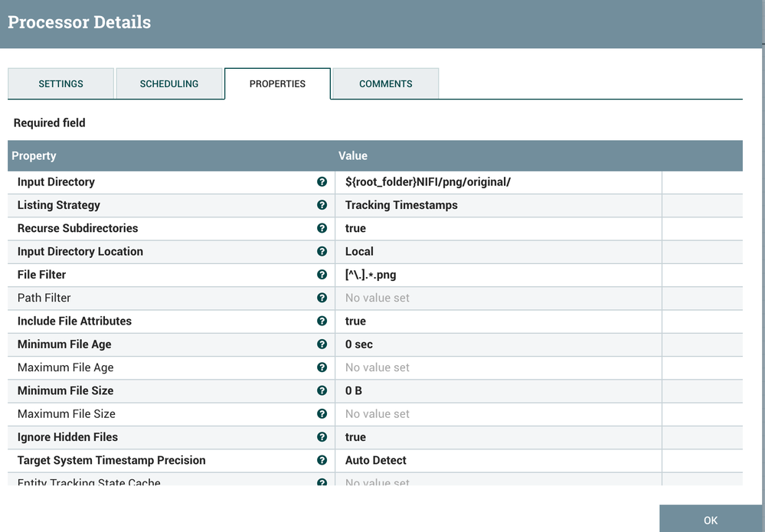Click the Listing Strategy value Tracking Timestamps
The height and width of the screenshot is (532, 765).
pos(401,205)
